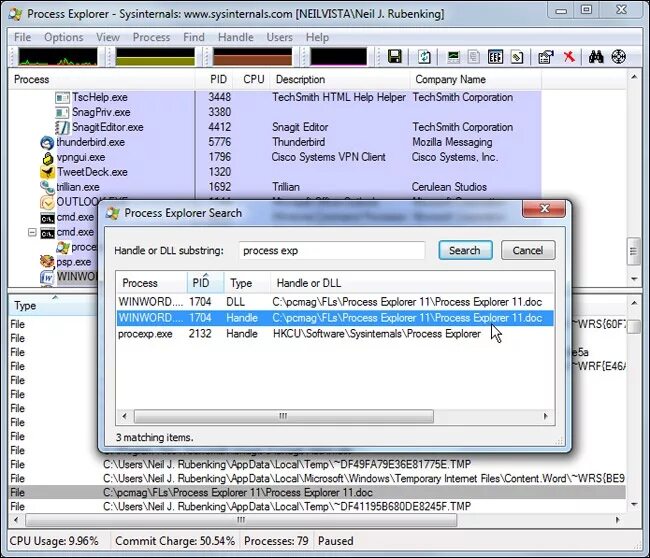Click search results horizontal scrollbar thumb

pyautogui.click(x=284, y=416)
